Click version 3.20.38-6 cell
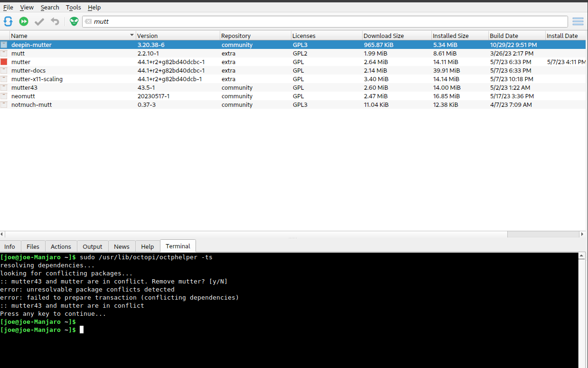Viewport: 588px width, 368px height. [151, 45]
